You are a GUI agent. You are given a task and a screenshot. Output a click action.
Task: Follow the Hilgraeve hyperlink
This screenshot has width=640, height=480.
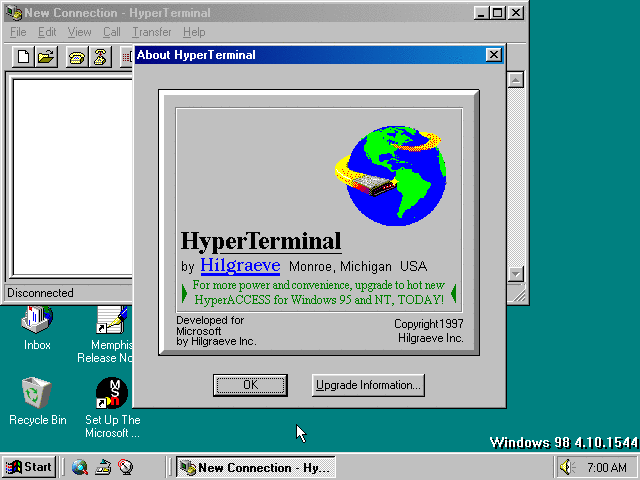240,266
